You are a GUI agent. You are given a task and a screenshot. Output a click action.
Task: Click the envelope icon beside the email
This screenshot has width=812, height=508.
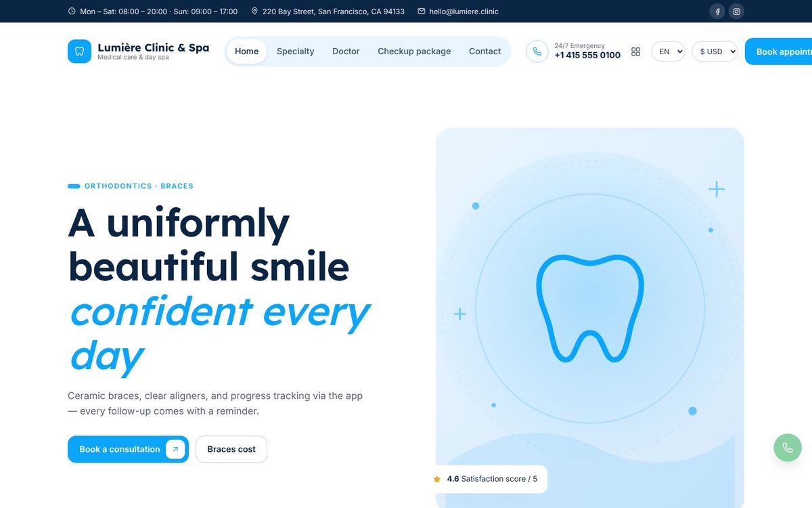[x=422, y=12]
